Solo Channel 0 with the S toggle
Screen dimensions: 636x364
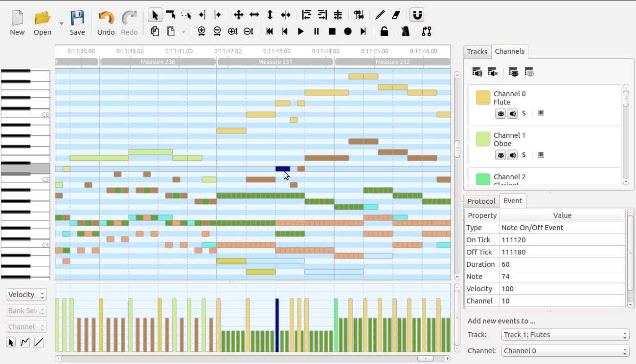523,113
